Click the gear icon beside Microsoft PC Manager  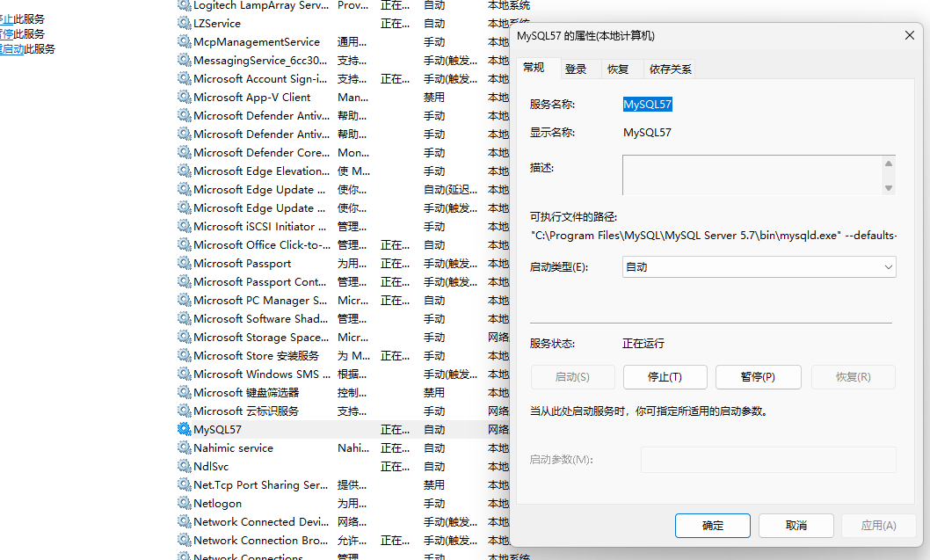[x=184, y=300]
